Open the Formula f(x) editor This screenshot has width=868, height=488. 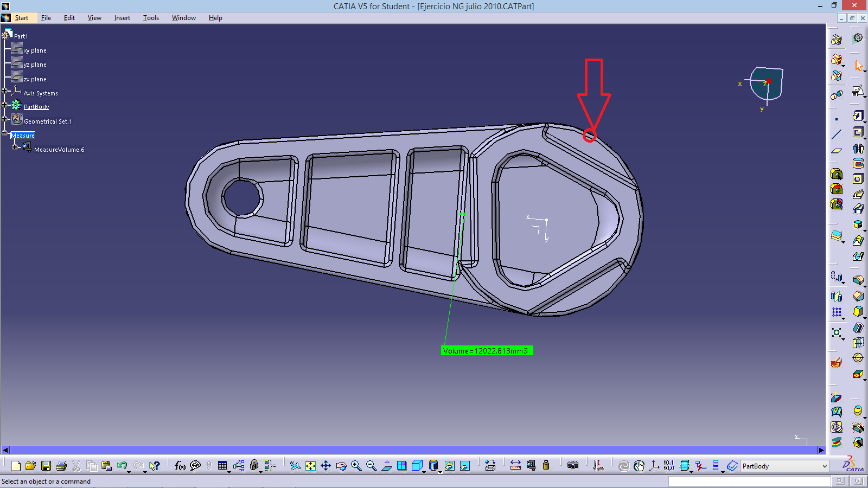pyautogui.click(x=180, y=466)
